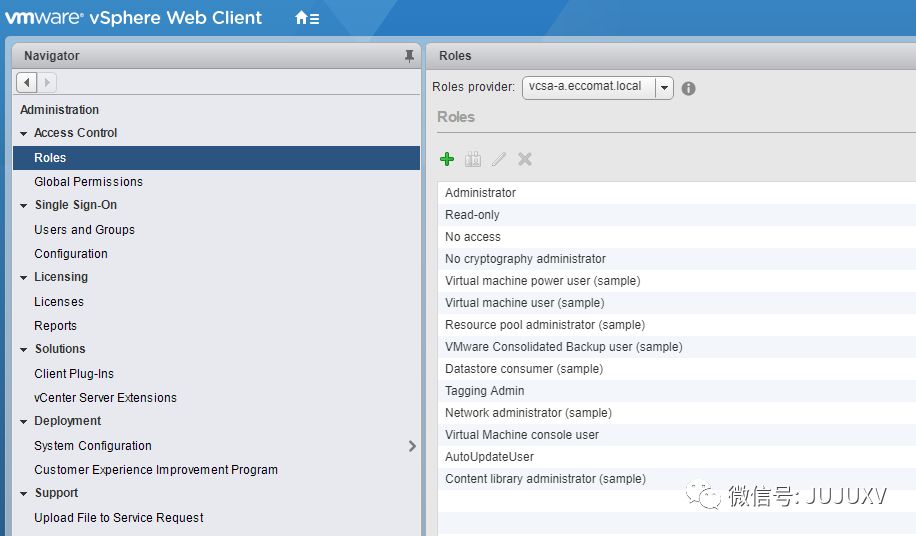
Task: Open the Home menu icon
Action: pyautogui.click(x=306, y=18)
